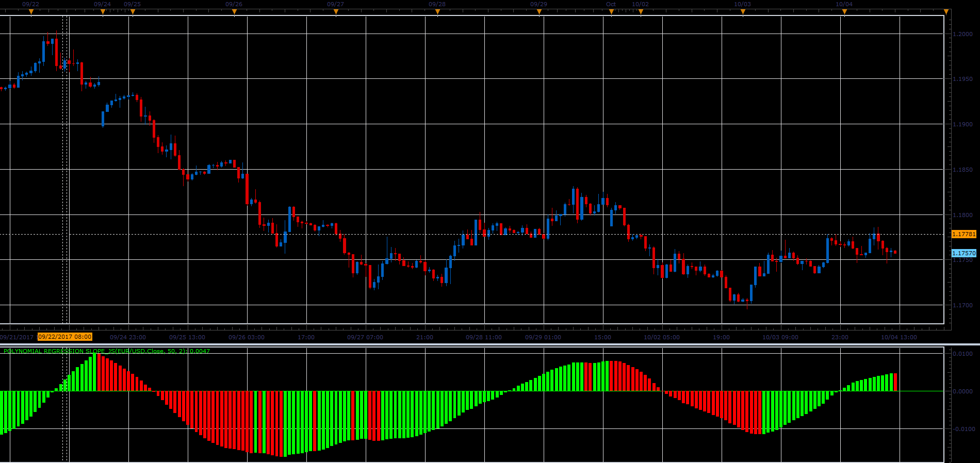This screenshot has width=980, height=463.
Task: Click the 09/29 01:00 time axis label
Action: coord(543,337)
